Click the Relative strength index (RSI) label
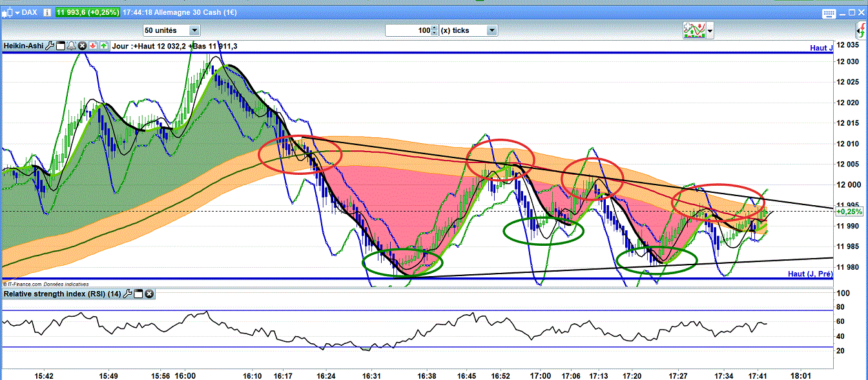The height and width of the screenshot is (380, 868). point(62,294)
